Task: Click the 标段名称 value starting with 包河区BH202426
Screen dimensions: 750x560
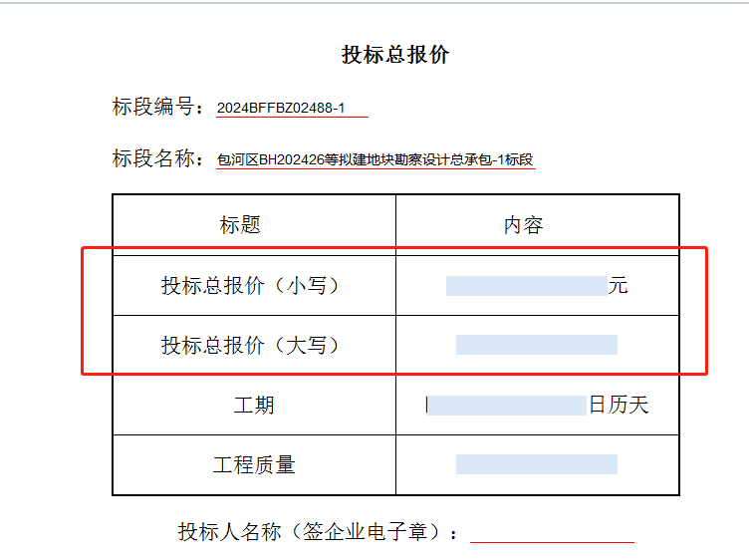Action: pyautogui.click(x=375, y=159)
